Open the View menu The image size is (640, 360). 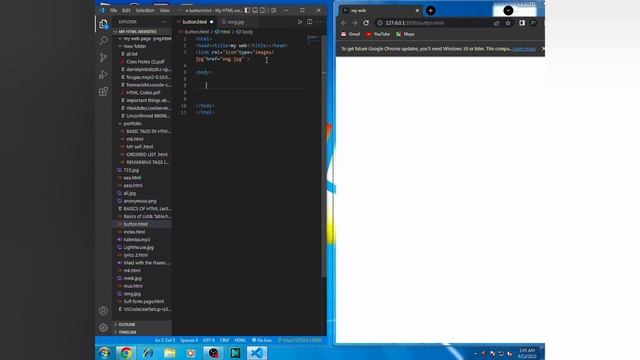click(x=164, y=10)
